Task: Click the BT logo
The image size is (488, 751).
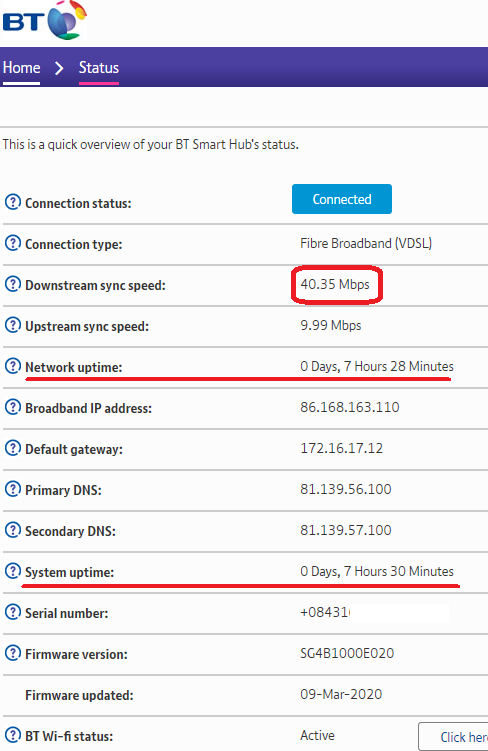Action: point(44,20)
